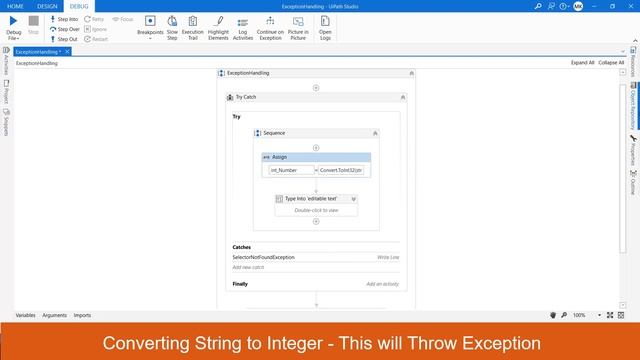The image size is (640, 360).
Task: Collapse the ribbon with chevron
Action: pos(635,40)
